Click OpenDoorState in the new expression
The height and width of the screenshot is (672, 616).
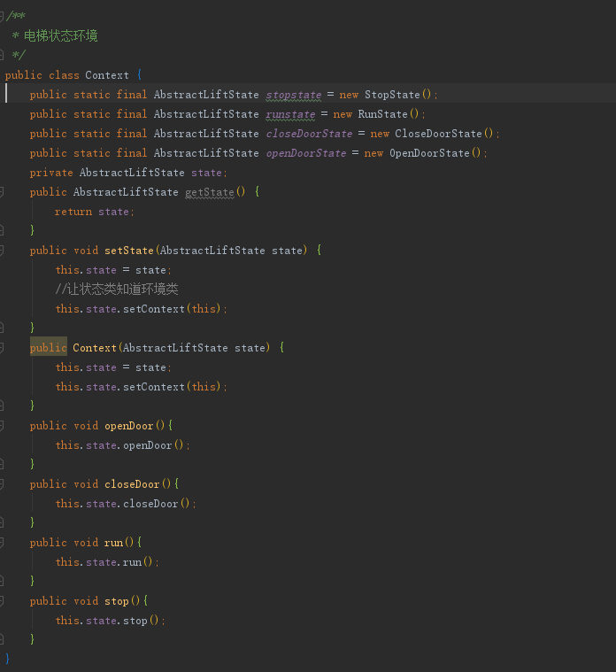click(429, 153)
